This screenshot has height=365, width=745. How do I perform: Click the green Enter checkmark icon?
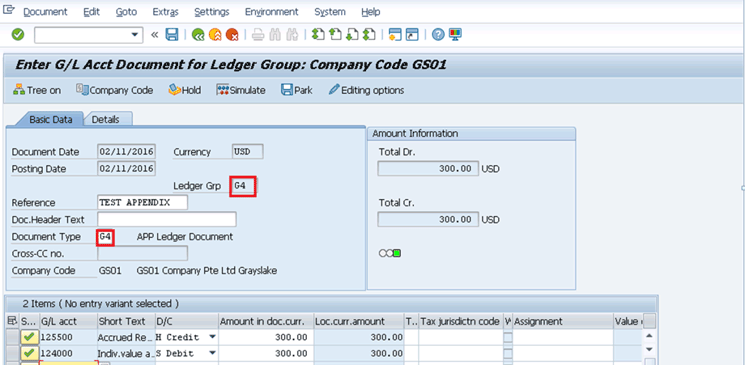[x=18, y=35]
